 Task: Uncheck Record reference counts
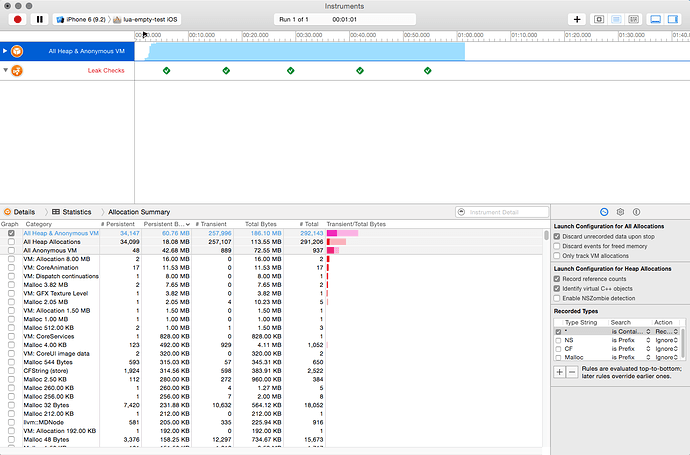557,279
